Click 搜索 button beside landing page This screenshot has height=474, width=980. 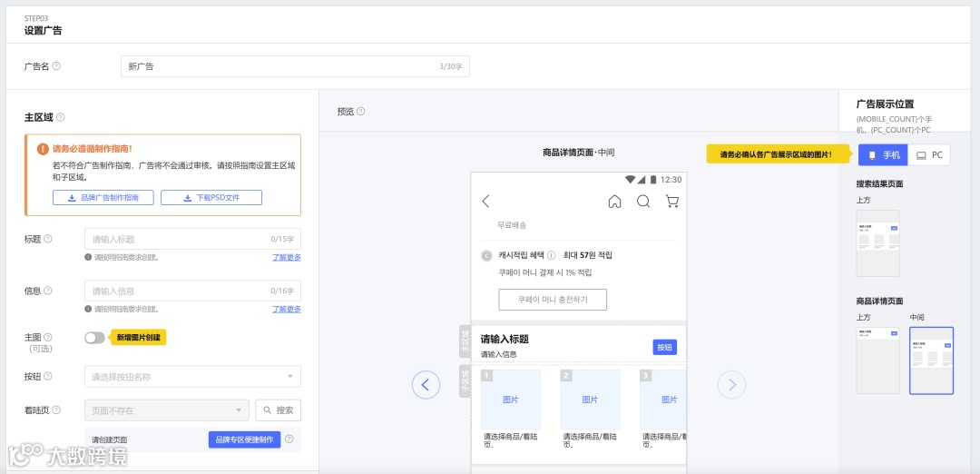[279, 410]
